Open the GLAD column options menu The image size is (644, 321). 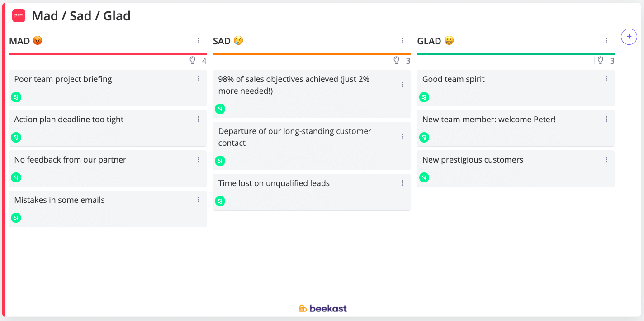[x=606, y=40]
